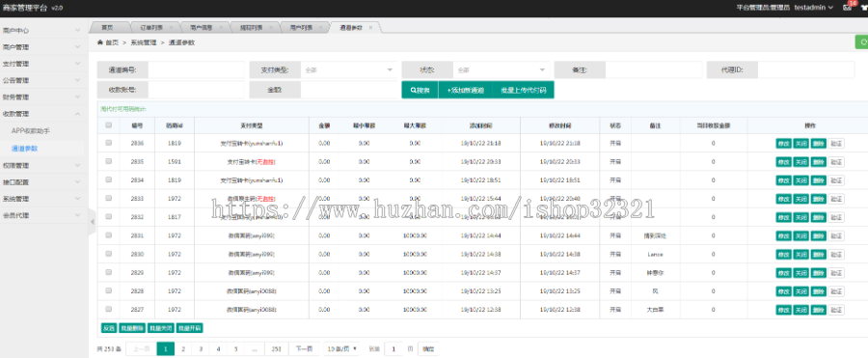
Task: Open APP收款助手 in sidebar
Action: pos(31,131)
